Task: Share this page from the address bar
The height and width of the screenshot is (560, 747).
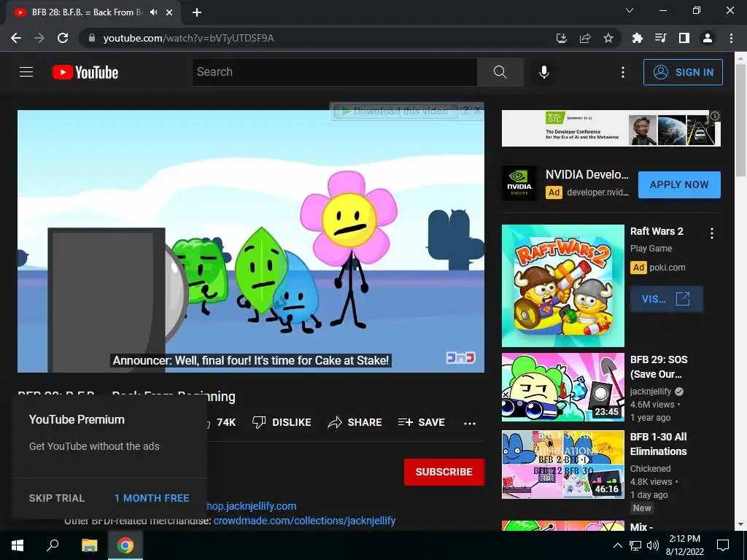Action: click(x=585, y=38)
